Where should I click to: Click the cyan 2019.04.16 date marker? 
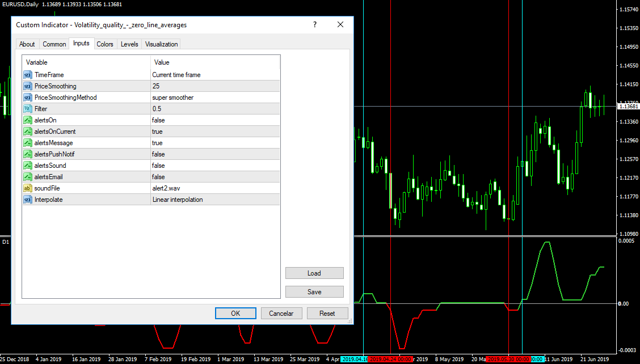[355, 359]
